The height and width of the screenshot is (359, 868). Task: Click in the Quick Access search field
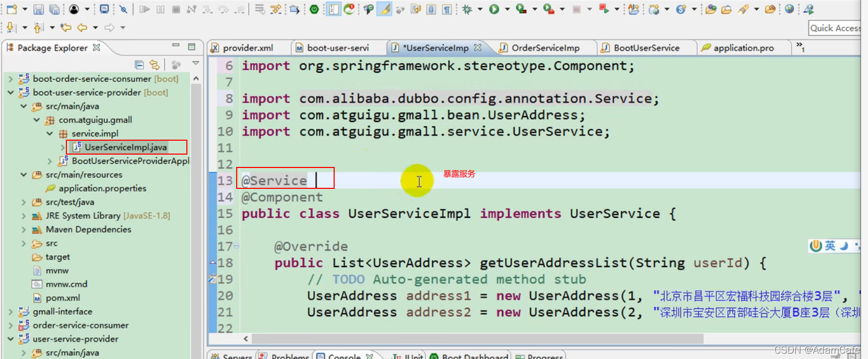tap(835, 28)
